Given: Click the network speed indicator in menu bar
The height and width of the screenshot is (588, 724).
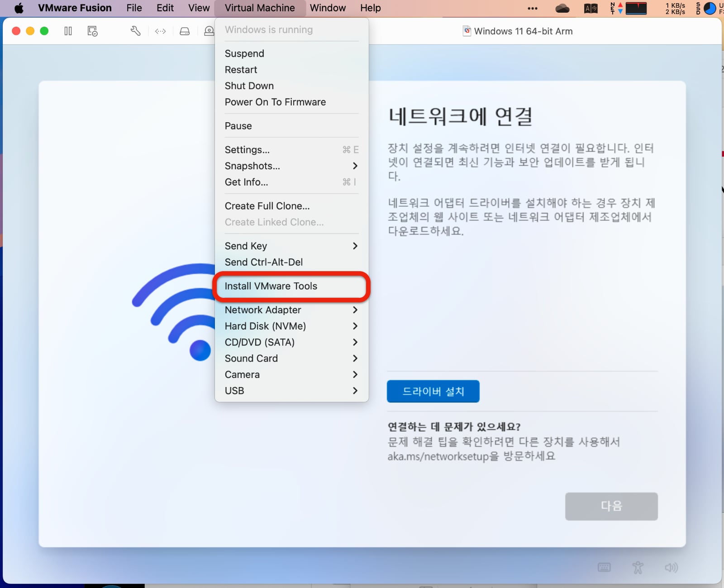Looking at the screenshot, I should point(675,8).
